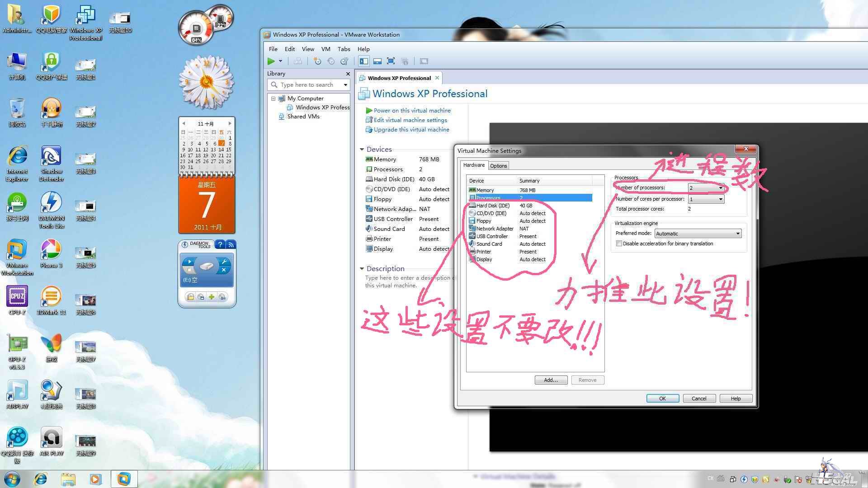This screenshot has height=488, width=868.
Task: Open the Preferred mode dropdown
Action: coord(698,234)
